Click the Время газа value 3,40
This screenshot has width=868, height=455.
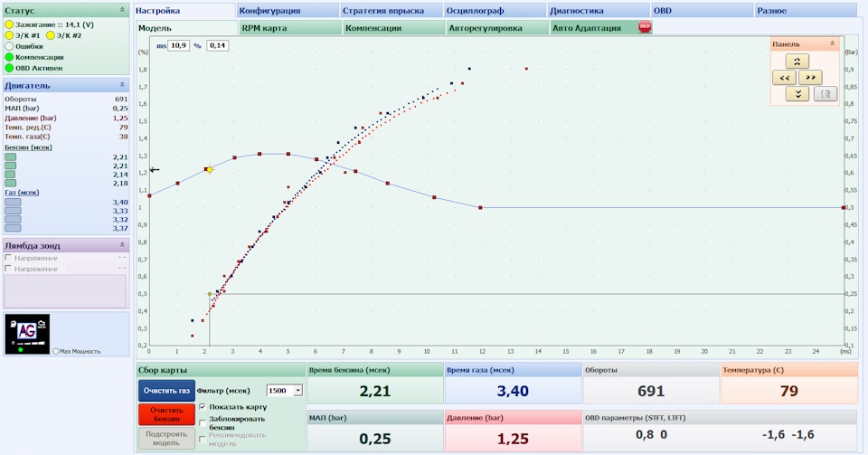[513, 391]
